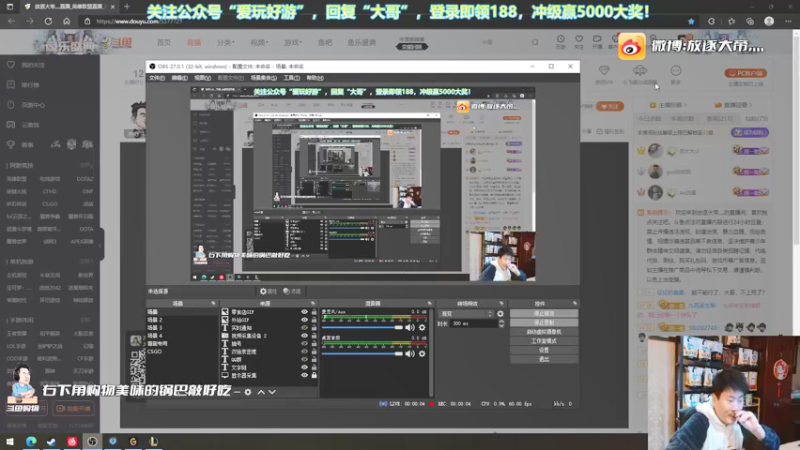Open OBS 设置 from controls panel
This screenshot has width=800, height=450.
[x=544, y=350]
